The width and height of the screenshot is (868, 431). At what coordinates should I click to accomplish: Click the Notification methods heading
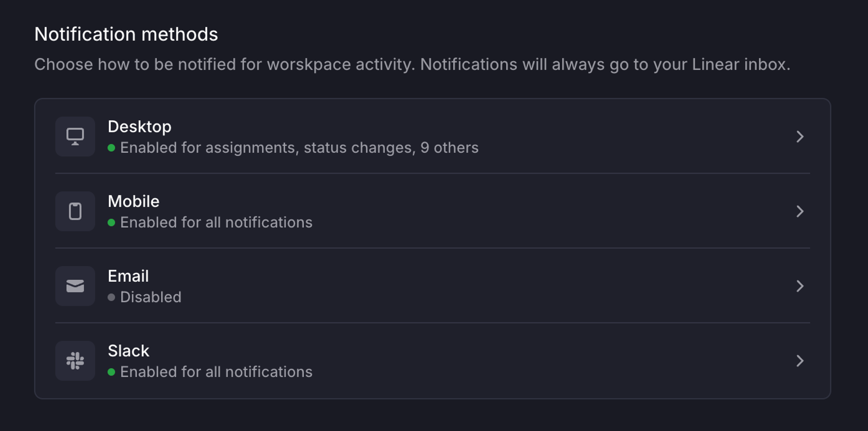(127, 33)
